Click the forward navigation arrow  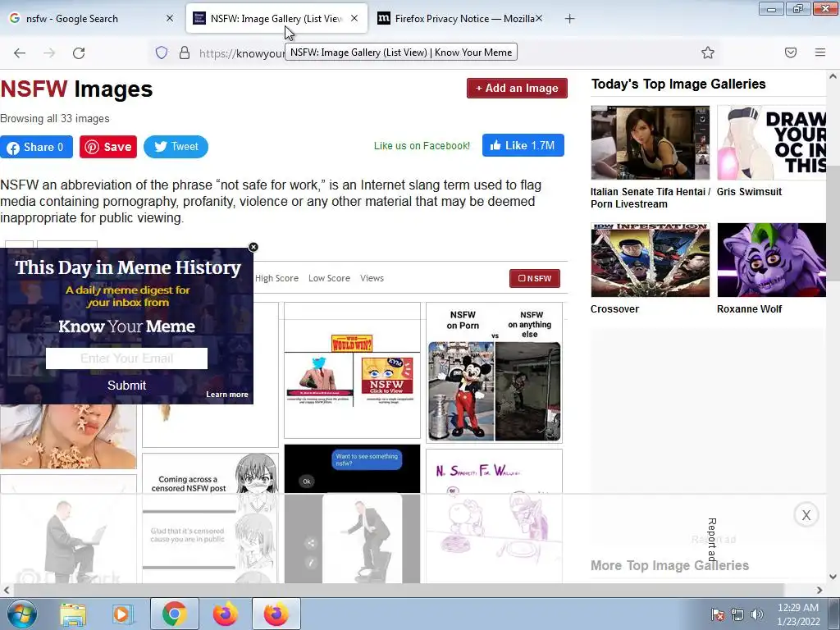pos(49,52)
